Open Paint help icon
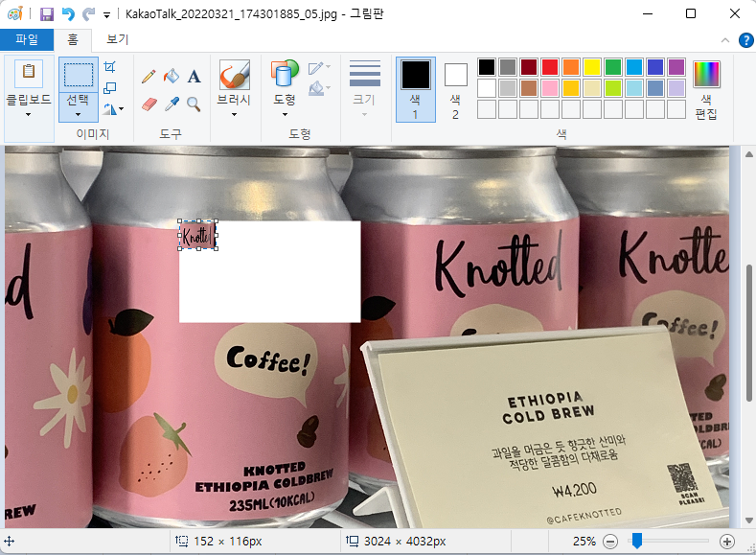The width and height of the screenshot is (756, 555). (x=745, y=40)
